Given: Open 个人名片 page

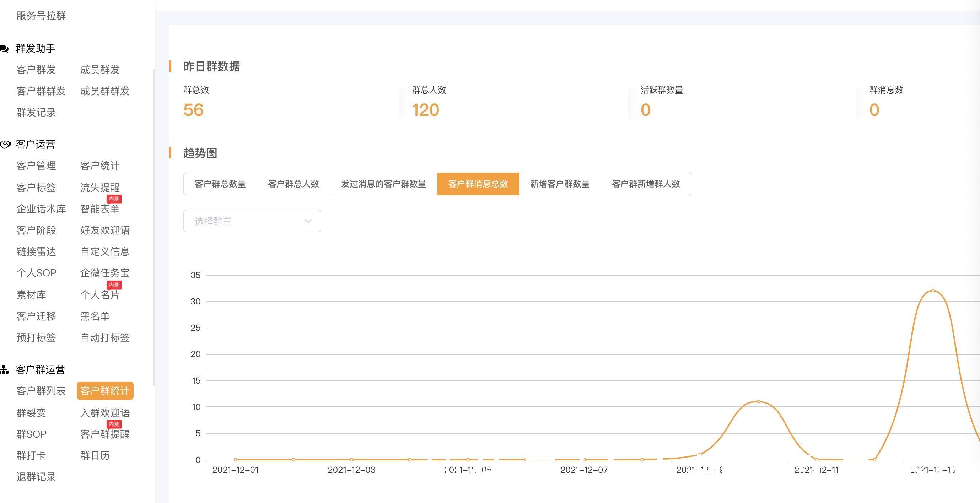Looking at the screenshot, I should [100, 294].
